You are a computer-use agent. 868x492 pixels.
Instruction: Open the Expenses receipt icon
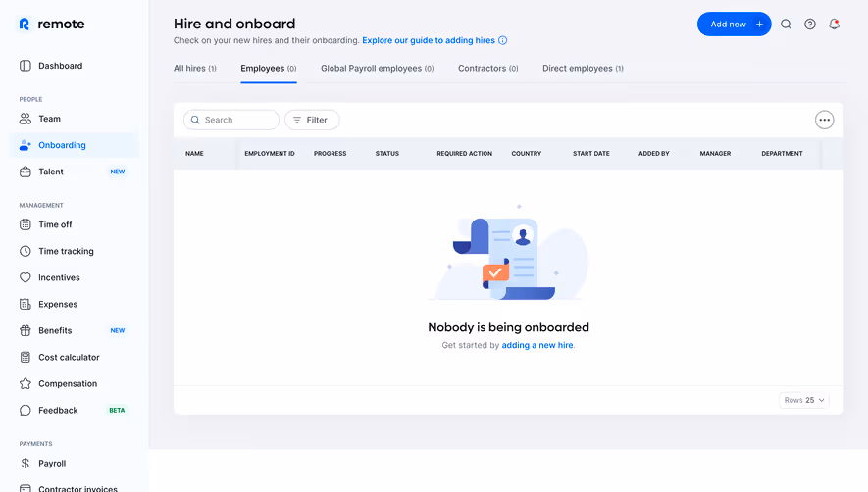coord(26,305)
